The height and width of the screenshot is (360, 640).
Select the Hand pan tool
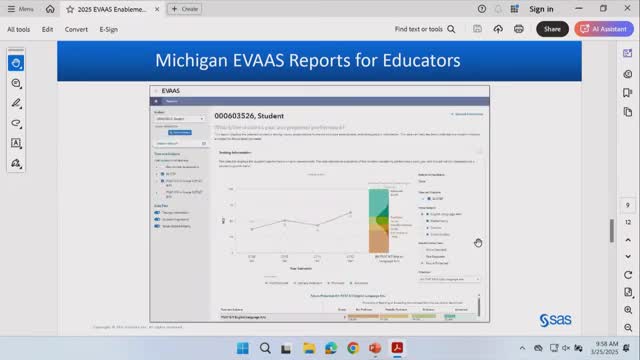(x=16, y=63)
